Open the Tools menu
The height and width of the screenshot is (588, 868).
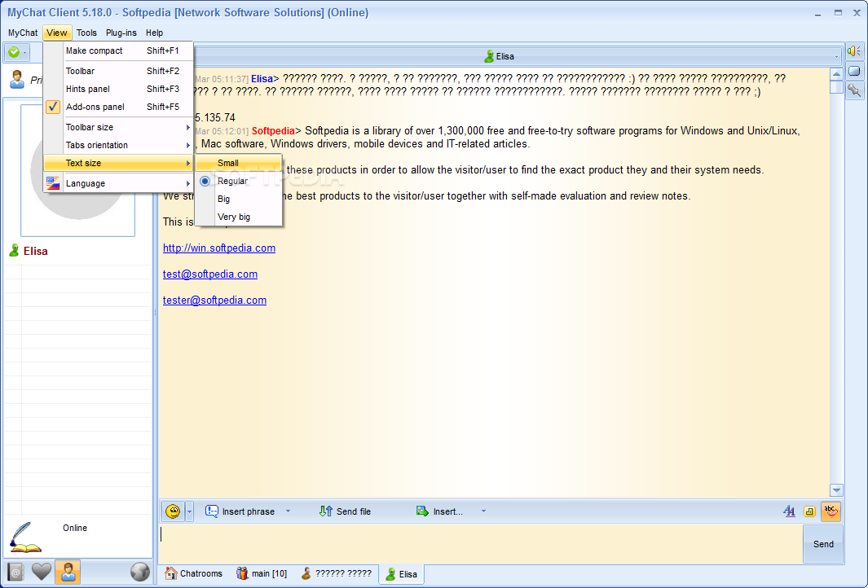pyautogui.click(x=86, y=33)
